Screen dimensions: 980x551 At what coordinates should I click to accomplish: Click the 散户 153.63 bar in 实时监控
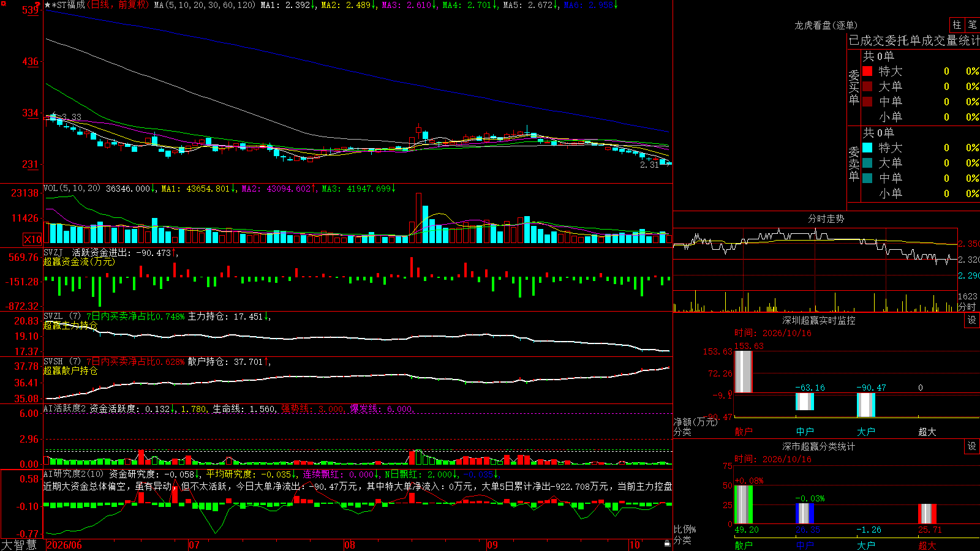[744, 372]
